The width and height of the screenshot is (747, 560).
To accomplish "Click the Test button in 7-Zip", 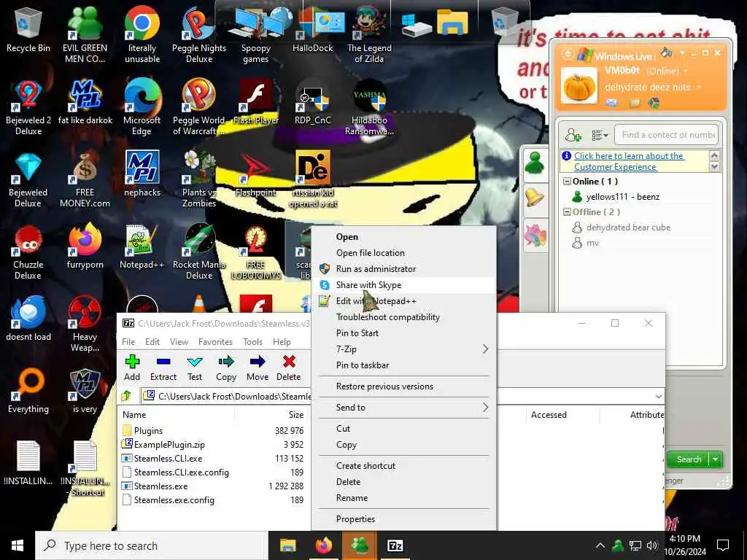I will click(194, 368).
